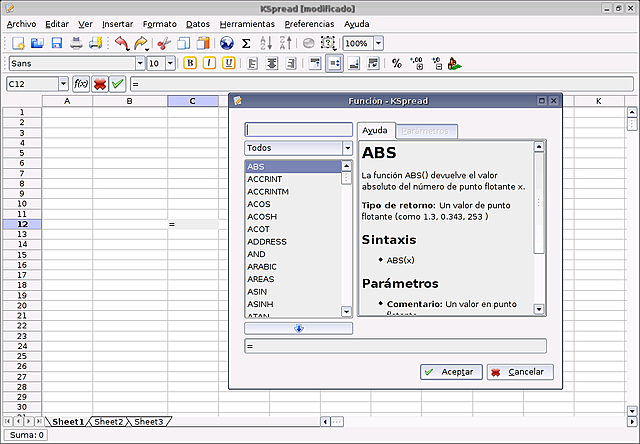Open the font size 10 dropdown
The image size is (640, 444).
coord(170,63)
